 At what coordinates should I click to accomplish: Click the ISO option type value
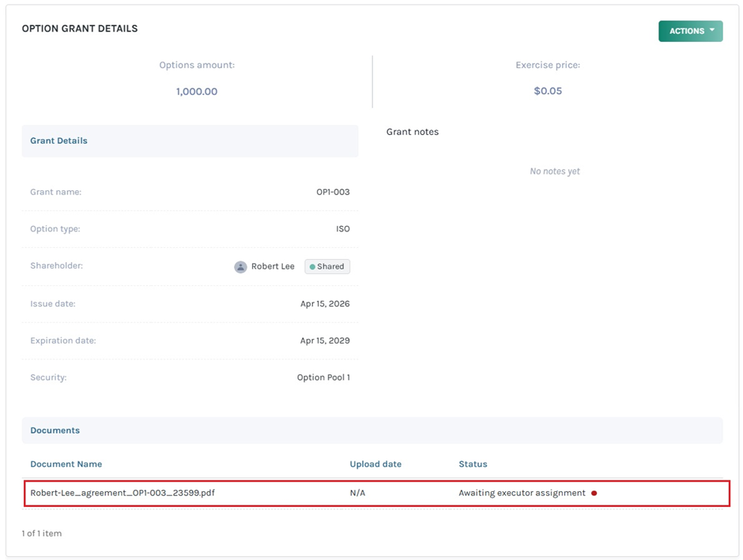pyautogui.click(x=343, y=228)
